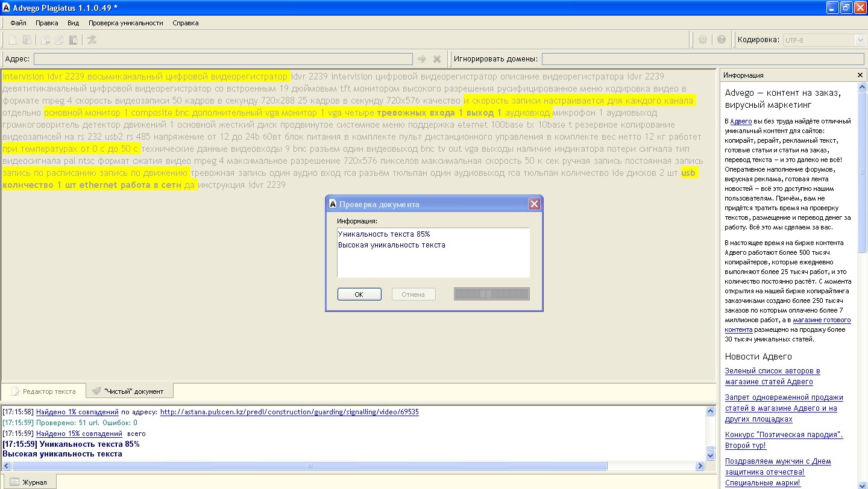
Task: Click bold log line 'Высокая уникальность текста'
Action: pyautogui.click(x=62, y=454)
